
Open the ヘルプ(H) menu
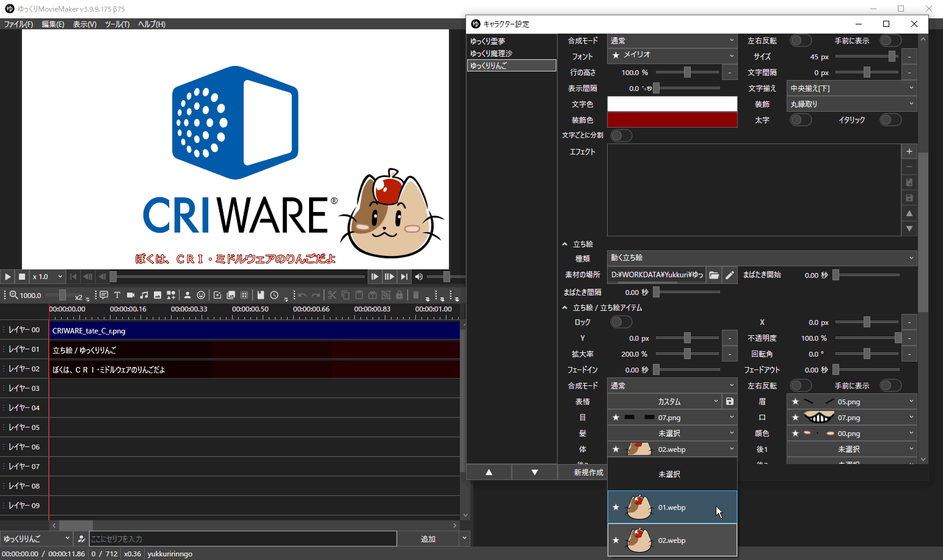(x=151, y=24)
